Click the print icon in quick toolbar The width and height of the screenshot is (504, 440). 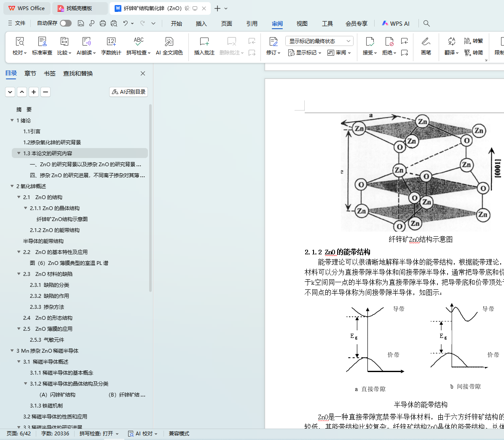click(x=103, y=24)
